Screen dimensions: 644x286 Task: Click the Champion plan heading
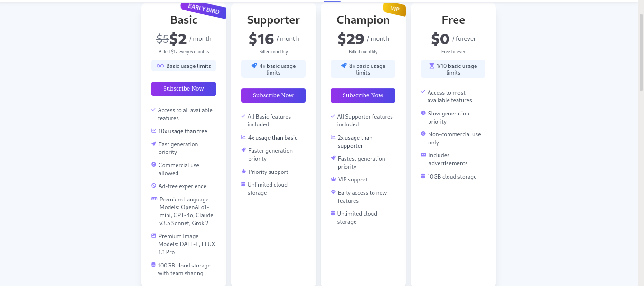(x=363, y=20)
